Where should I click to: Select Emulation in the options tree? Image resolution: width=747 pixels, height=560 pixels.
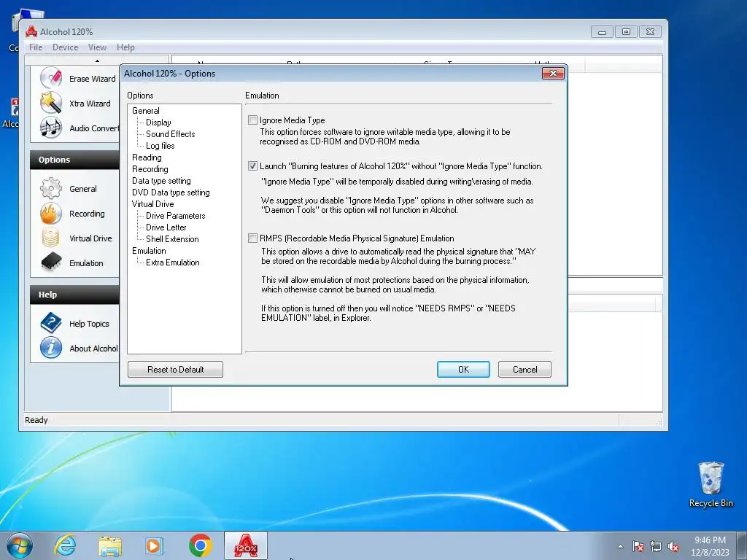pyautogui.click(x=149, y=251)
